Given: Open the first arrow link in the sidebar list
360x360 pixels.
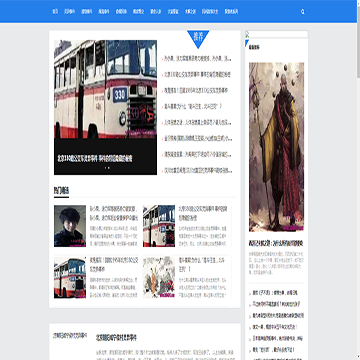Looking at the screenshot, I should click(x=275, y=293).
